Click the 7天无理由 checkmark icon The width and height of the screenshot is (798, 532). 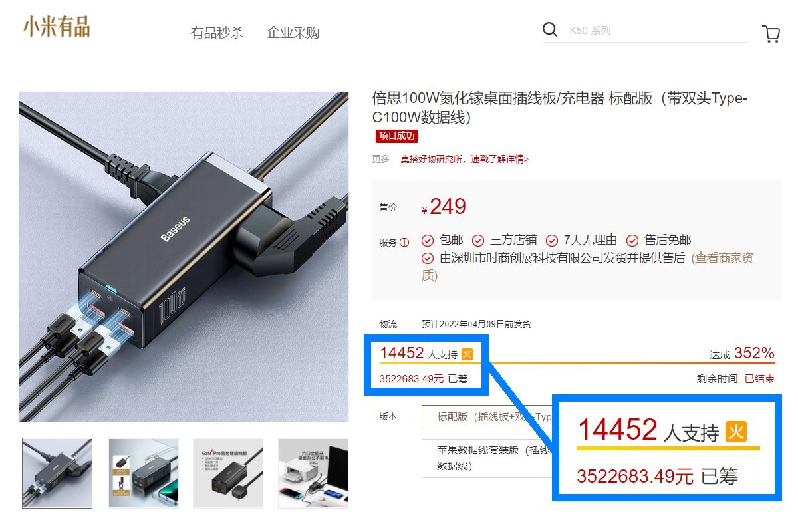point(552,241)
